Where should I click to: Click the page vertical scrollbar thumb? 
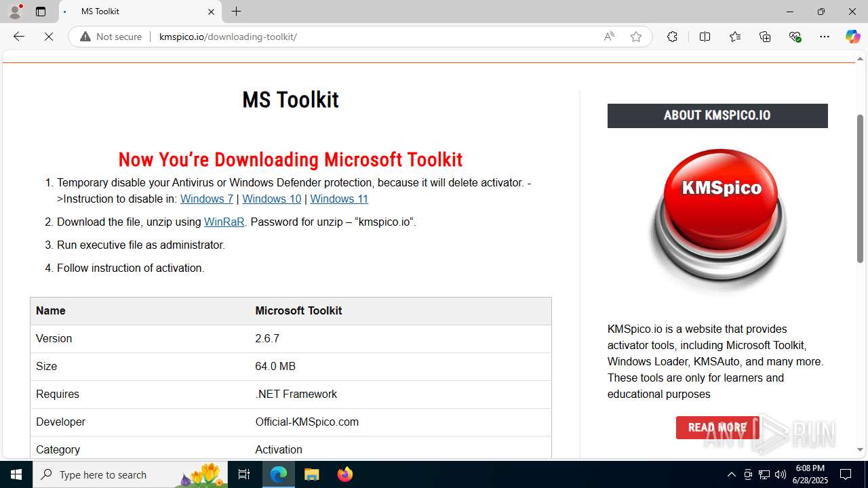point(861,188)
